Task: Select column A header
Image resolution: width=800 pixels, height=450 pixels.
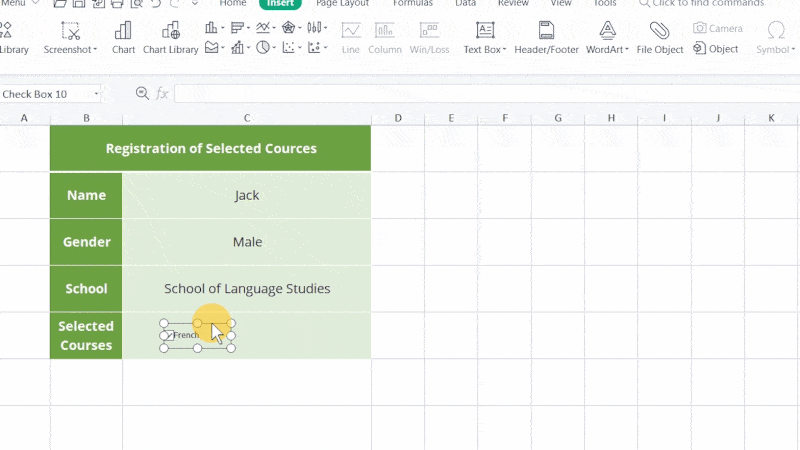Action: point(24,118)
